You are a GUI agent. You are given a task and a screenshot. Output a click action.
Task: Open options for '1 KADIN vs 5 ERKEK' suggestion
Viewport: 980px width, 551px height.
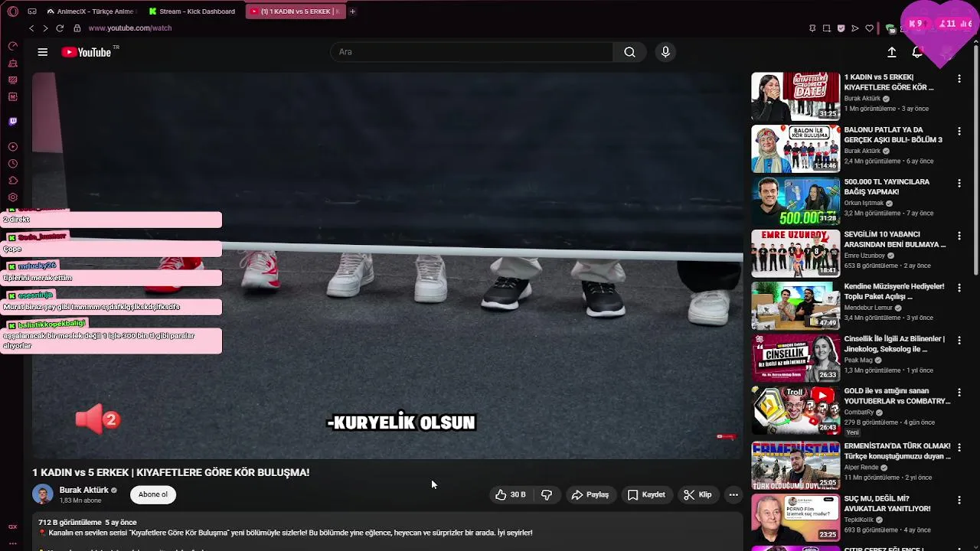[959, 78]
